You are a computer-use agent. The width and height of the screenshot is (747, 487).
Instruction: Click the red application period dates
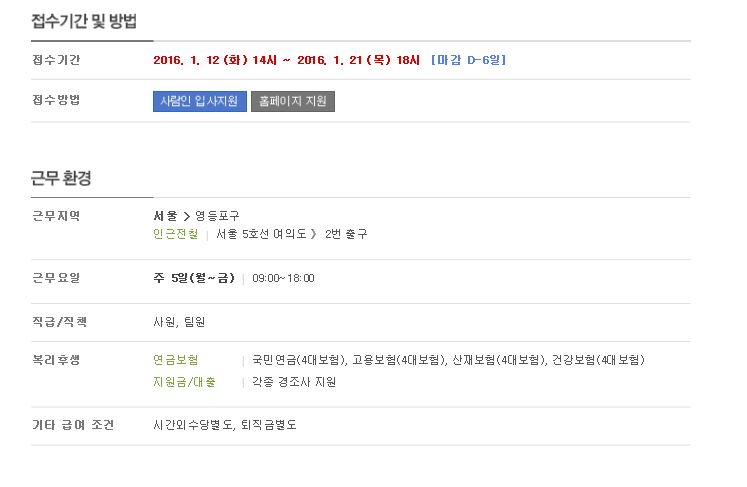(286, 60)
